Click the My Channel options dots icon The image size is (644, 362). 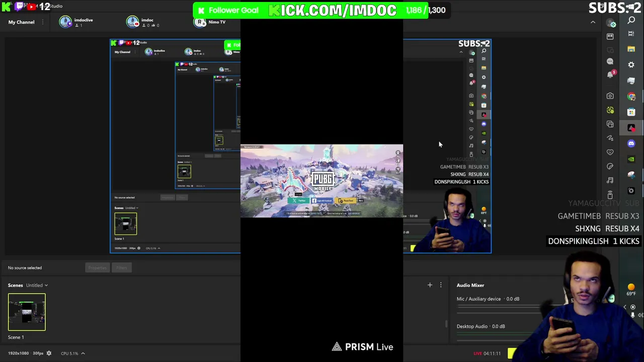(43, 22)
